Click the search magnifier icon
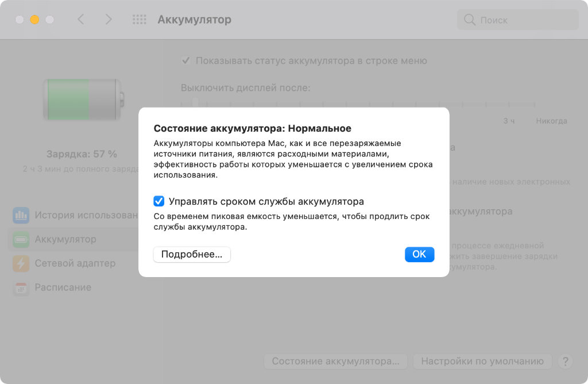Viewport: 588px width, 384px height. point(470,20)
